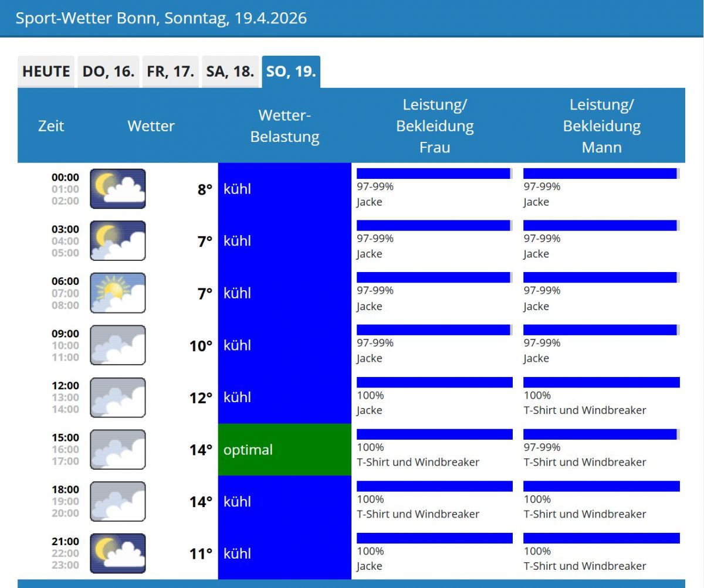Click the Wetter-Belastung column header
This screenshot has width=704, height=588.
(285, 126)
